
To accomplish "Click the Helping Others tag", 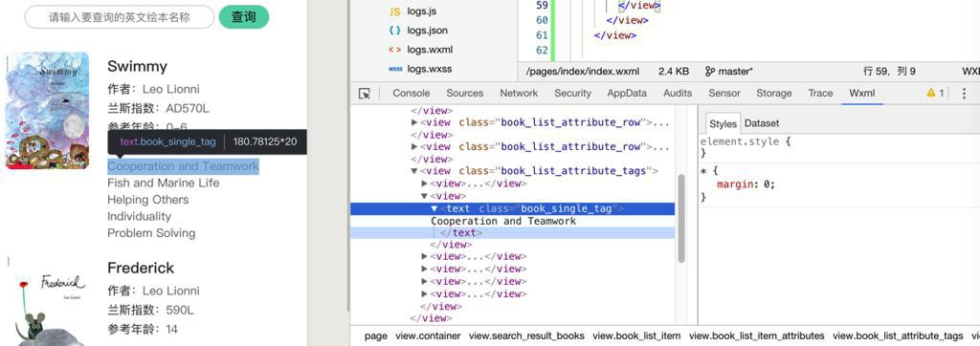I will tap(147, 200).
